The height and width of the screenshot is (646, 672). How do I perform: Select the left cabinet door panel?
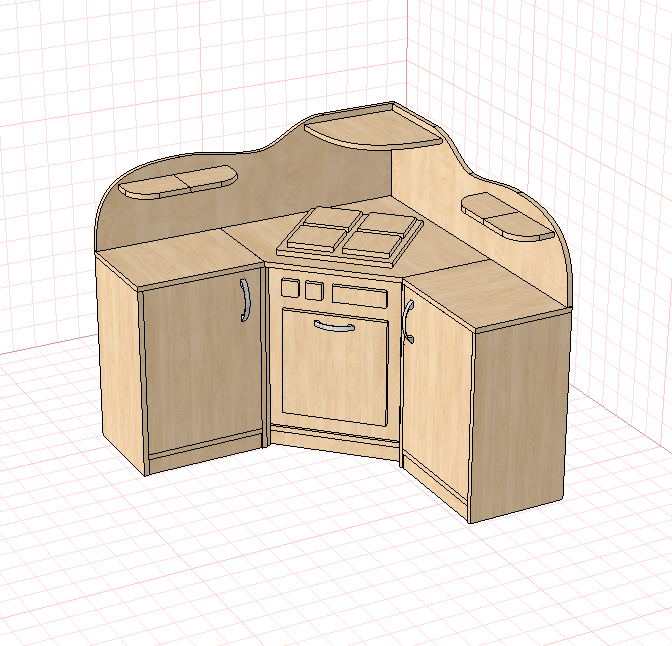(201, 362)
